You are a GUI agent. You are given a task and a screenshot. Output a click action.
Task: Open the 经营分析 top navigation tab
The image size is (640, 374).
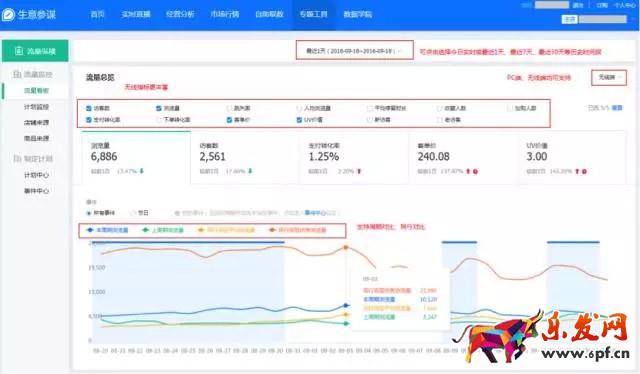[180, 14]
